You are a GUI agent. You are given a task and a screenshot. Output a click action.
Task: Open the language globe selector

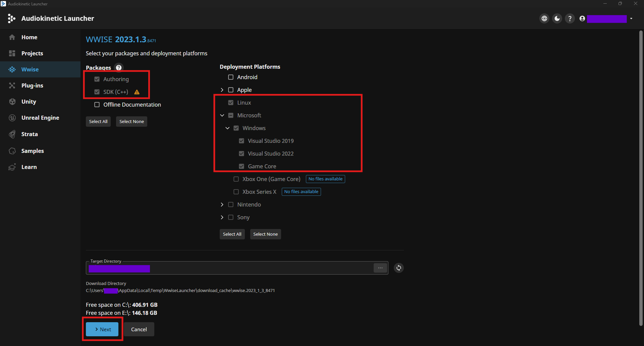[544, 18]
